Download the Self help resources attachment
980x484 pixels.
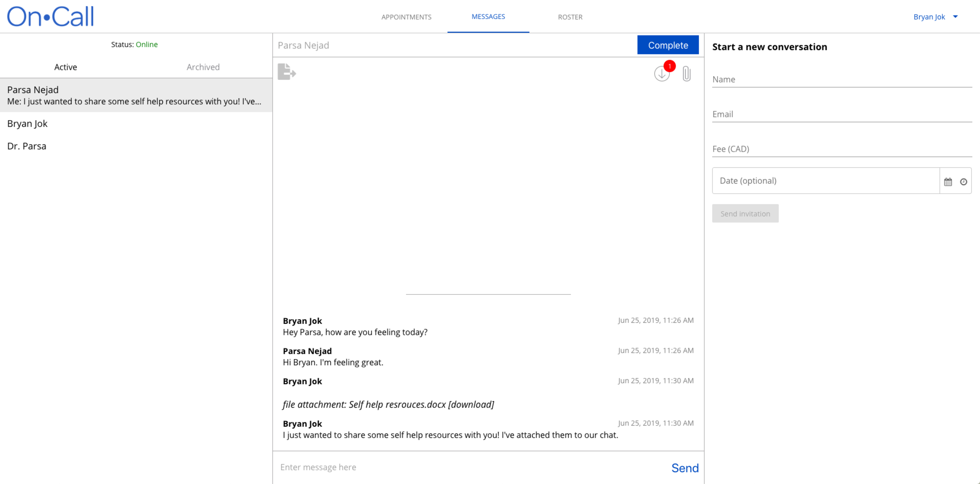coord(471,405)
